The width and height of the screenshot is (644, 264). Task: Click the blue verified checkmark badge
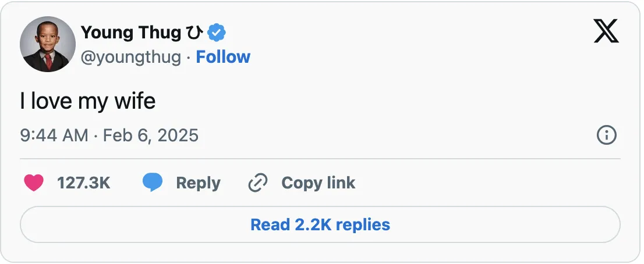(217, 33)
